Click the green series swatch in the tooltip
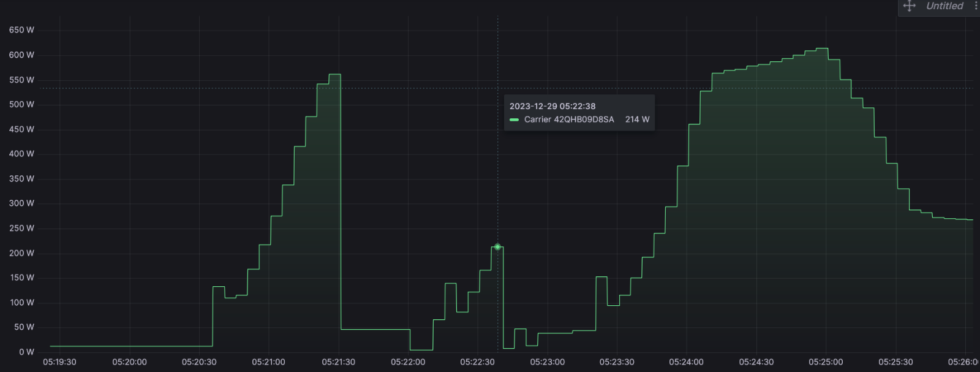This screenshot has height=372, width=980. click(x=514, y=120)
